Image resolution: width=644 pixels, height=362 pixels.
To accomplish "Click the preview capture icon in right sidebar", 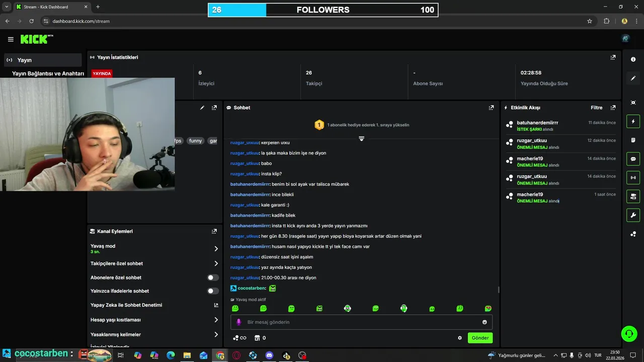I will click(x=633, y=102).
